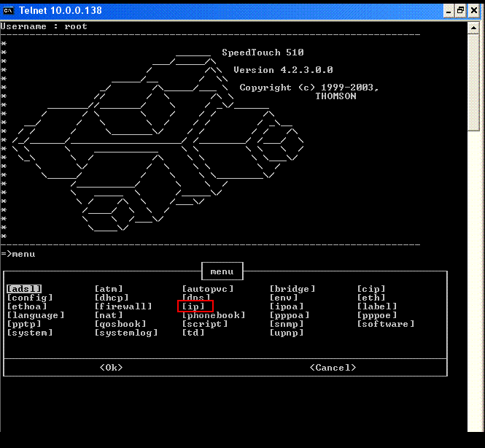Select the [config] menu entry
Screen dimensions: 485x448
pos(30,298)
